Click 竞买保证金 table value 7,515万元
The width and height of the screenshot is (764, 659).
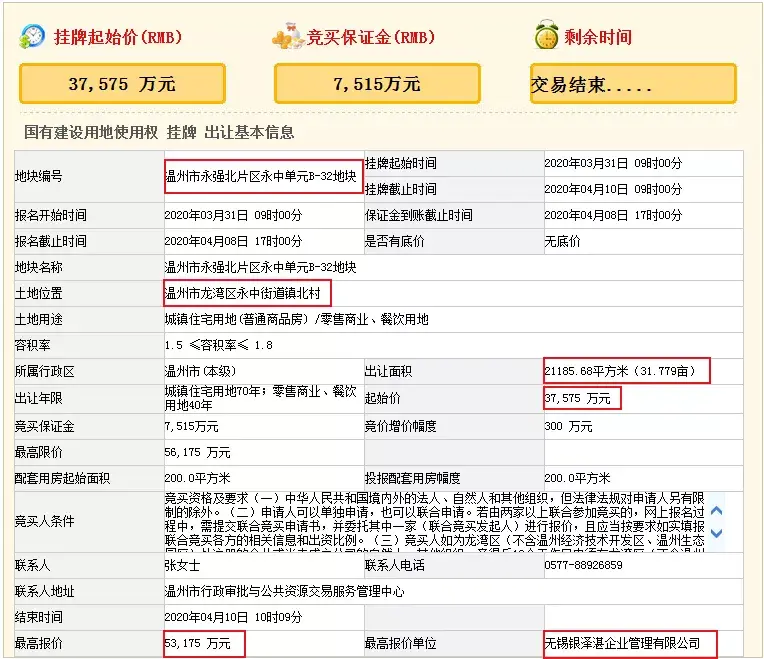191,426
